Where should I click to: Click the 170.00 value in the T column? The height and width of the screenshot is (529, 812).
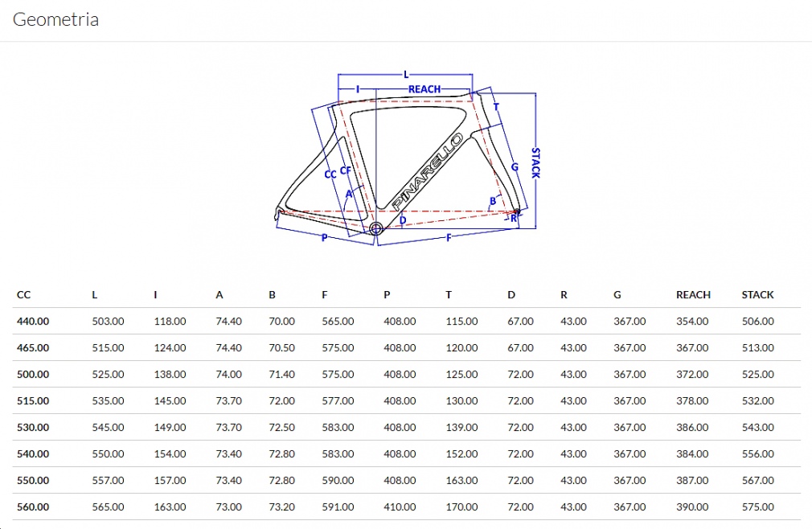click(461, 507)
